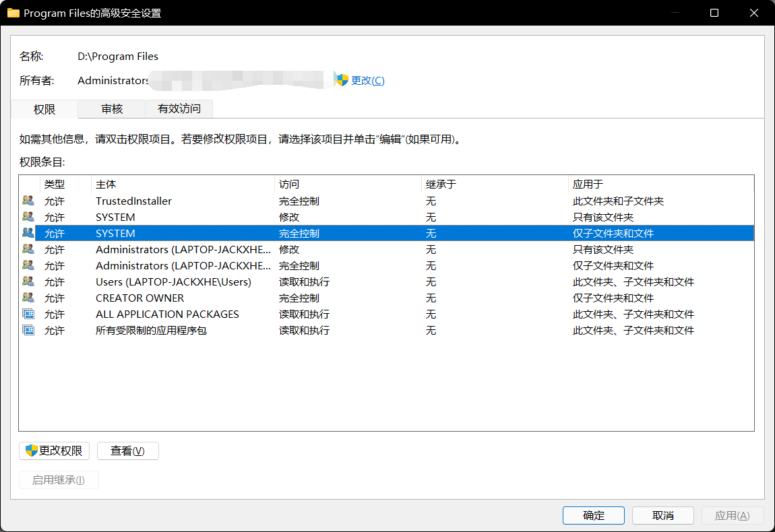Viewport: 775px width, 532px height.
Task: Select the SYSTEM 修改 permission entry
Action: point(202,217)
